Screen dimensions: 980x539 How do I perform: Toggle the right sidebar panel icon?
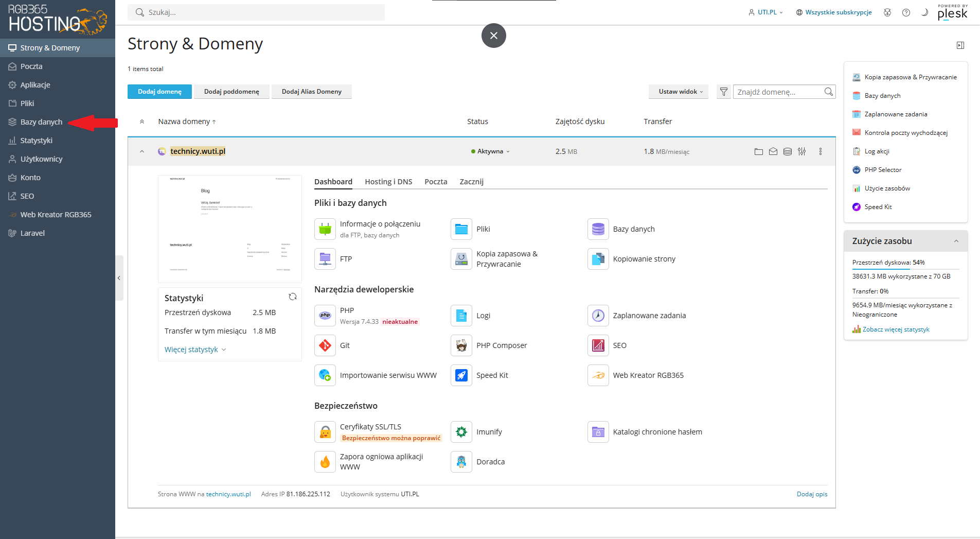(960, 45)
